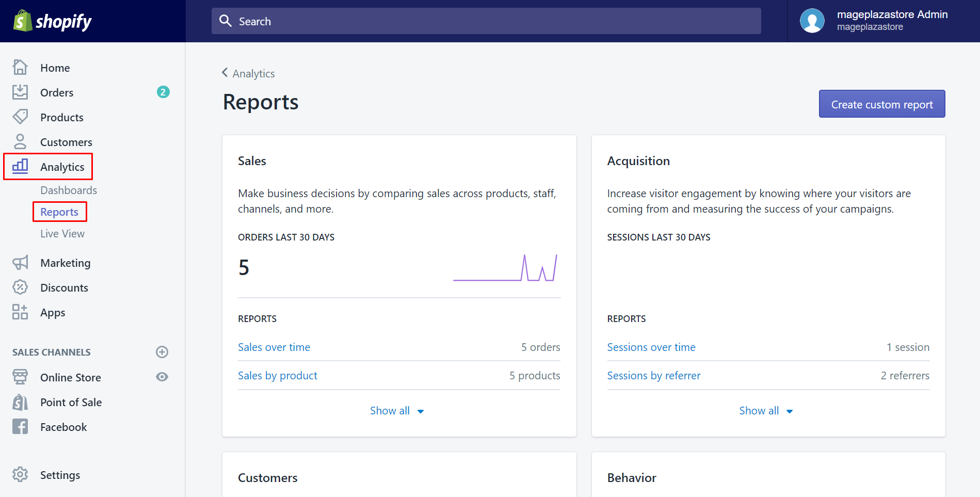This screenshot has height=497, width=980.
Task: Click the '5 orders' value
Action: (540, 347)
